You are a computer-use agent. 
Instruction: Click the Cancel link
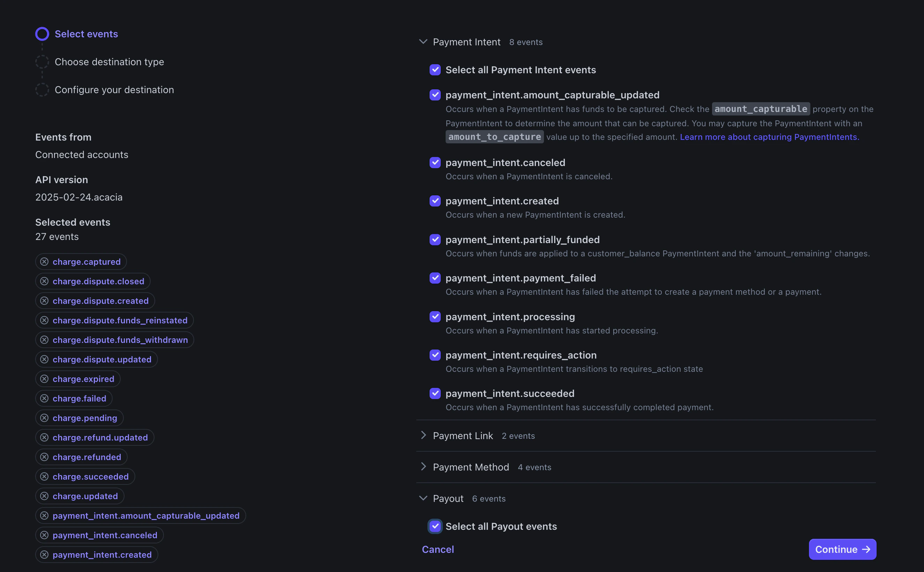click(438, 549)
